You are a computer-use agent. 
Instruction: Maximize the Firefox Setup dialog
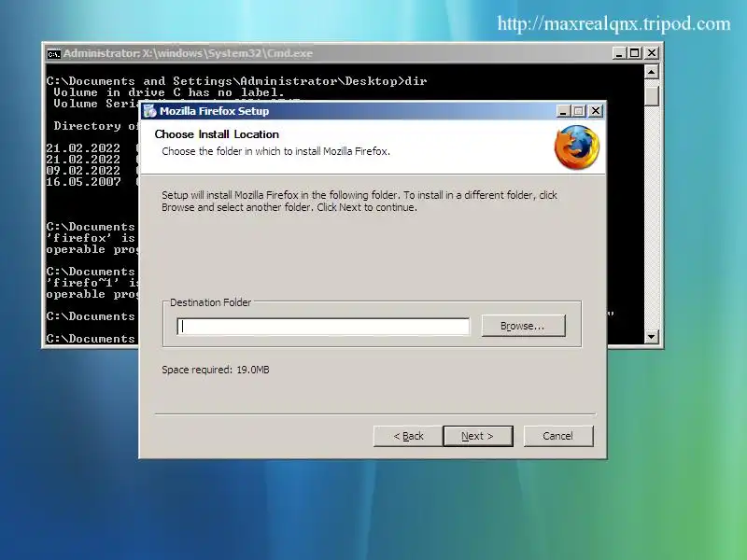point(578,111)
